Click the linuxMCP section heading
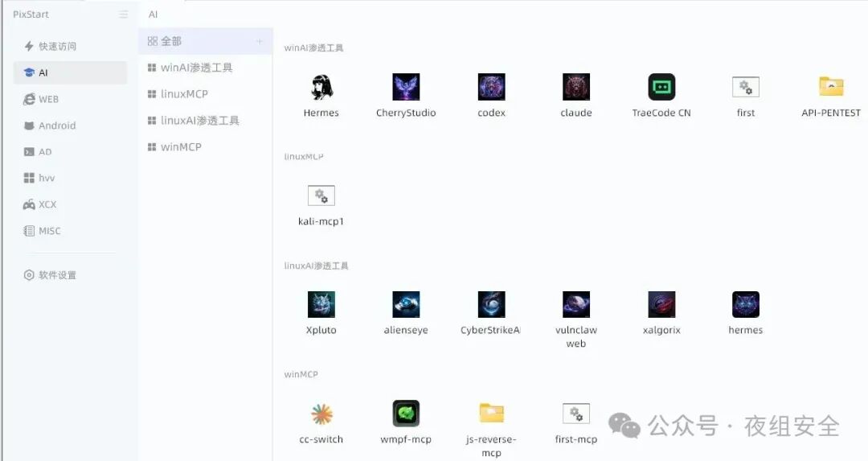Image resolution: width=868 pixels, height=461 pixels. tap(304, 157)
